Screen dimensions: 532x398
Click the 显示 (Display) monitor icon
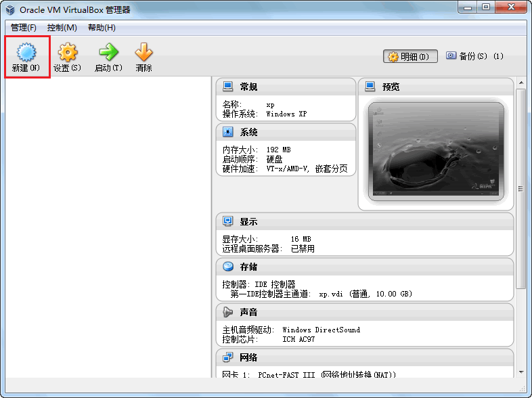coord(228,221)
